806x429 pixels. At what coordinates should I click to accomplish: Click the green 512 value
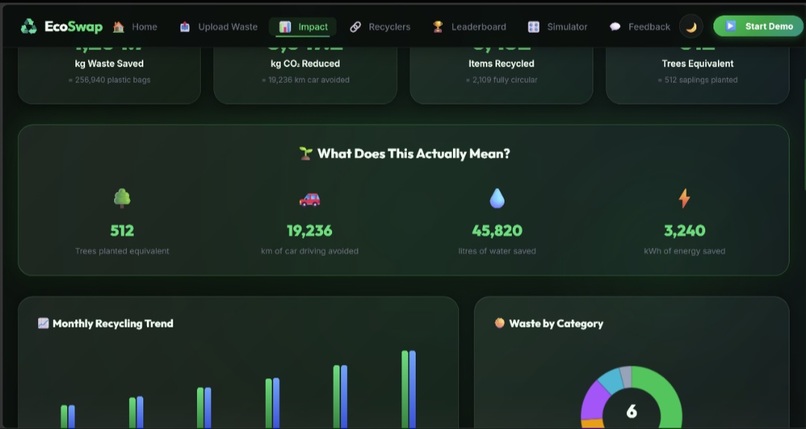coord(122,231)
